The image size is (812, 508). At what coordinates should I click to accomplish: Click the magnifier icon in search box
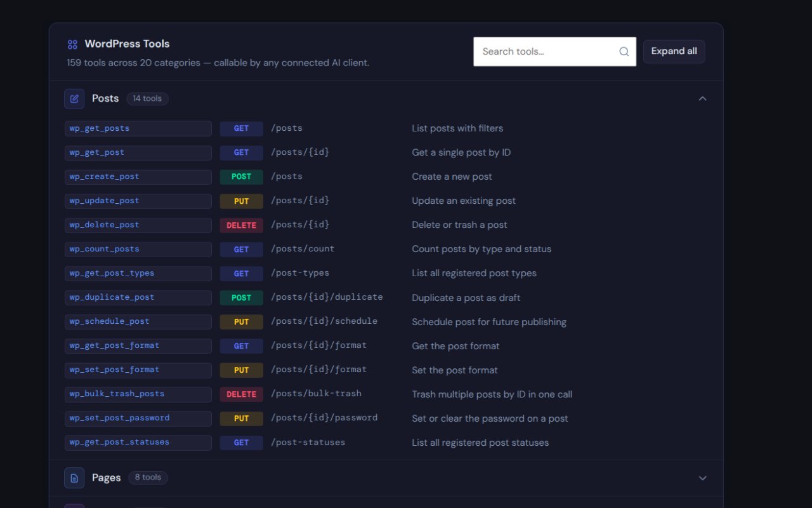pos(624,51)
